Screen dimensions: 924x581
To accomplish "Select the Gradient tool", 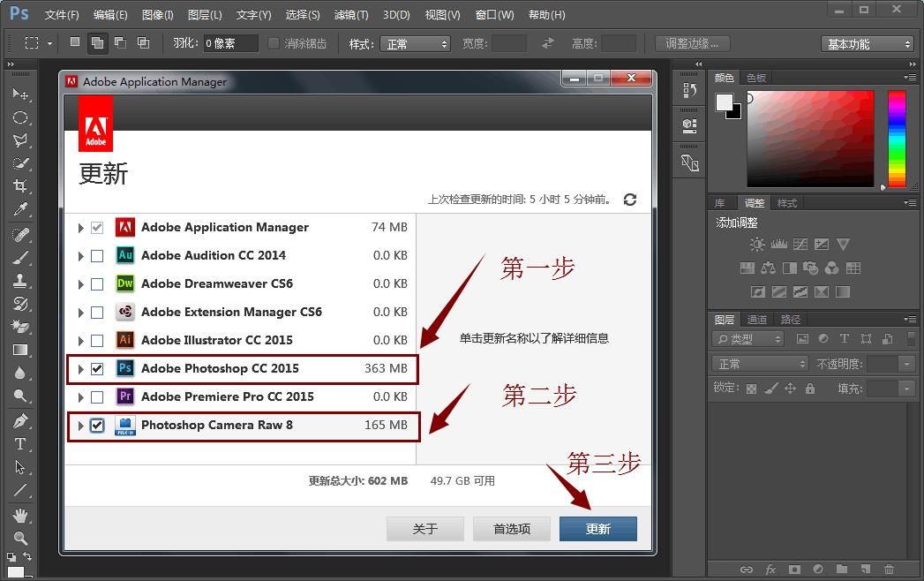I will click(x=20, y=350).
